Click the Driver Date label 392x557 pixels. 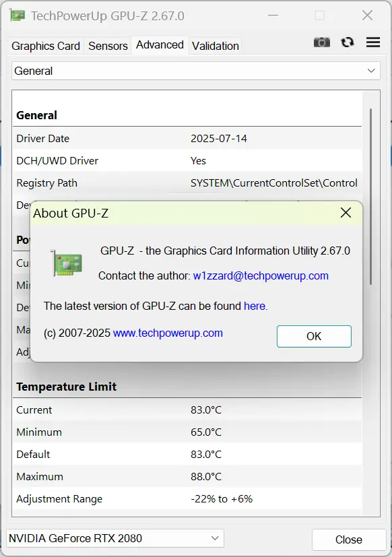tap(42, 139)
